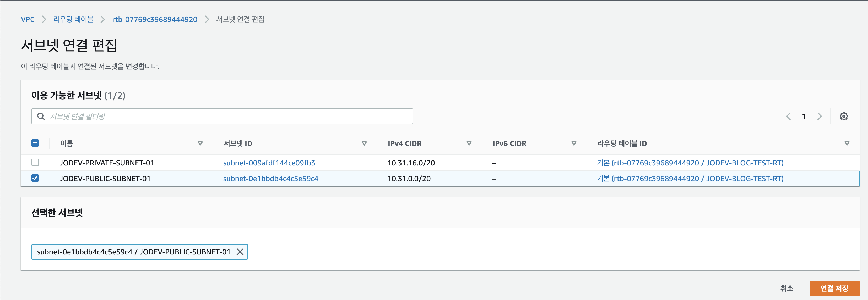Remove selected JODEV-PUBLIC-SUBNET-01 chip with X

pyautogui.click(x=240, y=252)
